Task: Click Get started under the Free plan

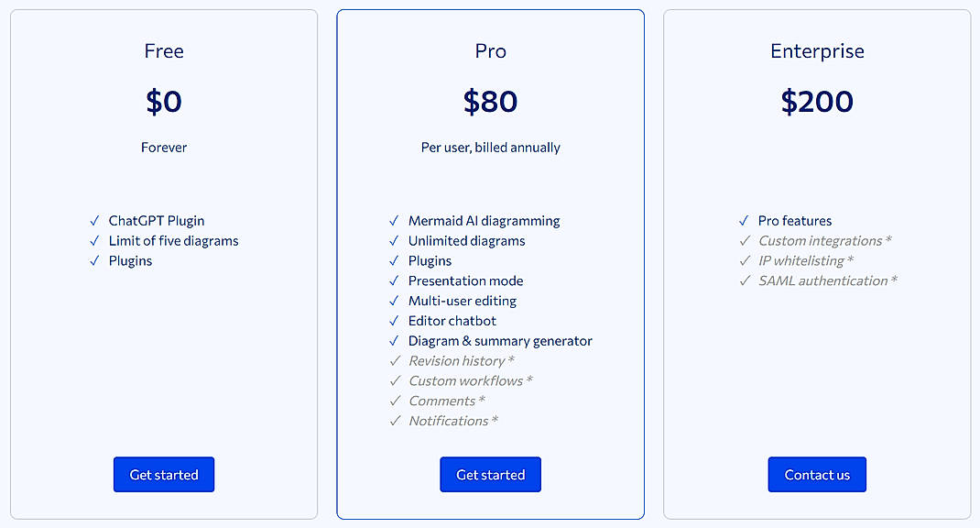Action: coord(163,474)
